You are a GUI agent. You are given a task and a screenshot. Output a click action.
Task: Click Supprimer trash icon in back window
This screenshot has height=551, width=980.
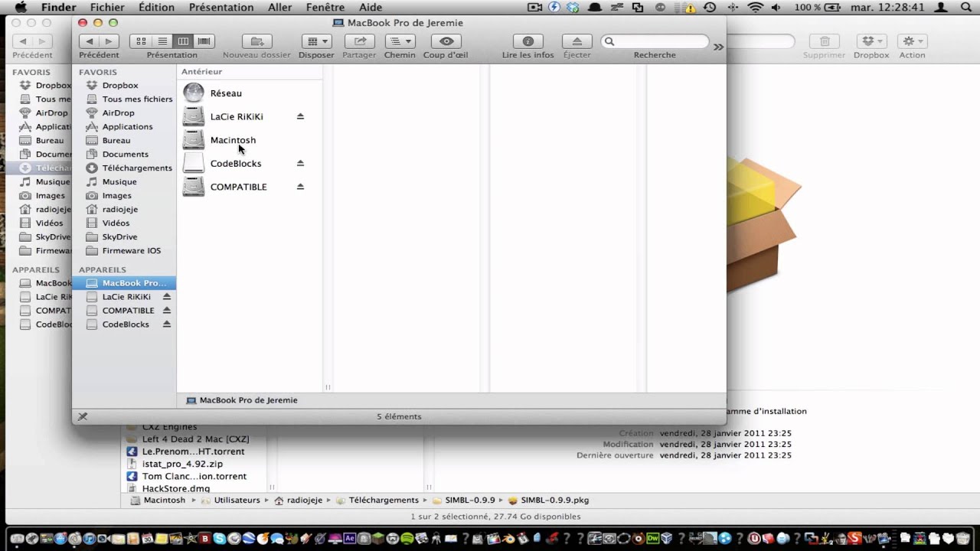click(825, 41)
